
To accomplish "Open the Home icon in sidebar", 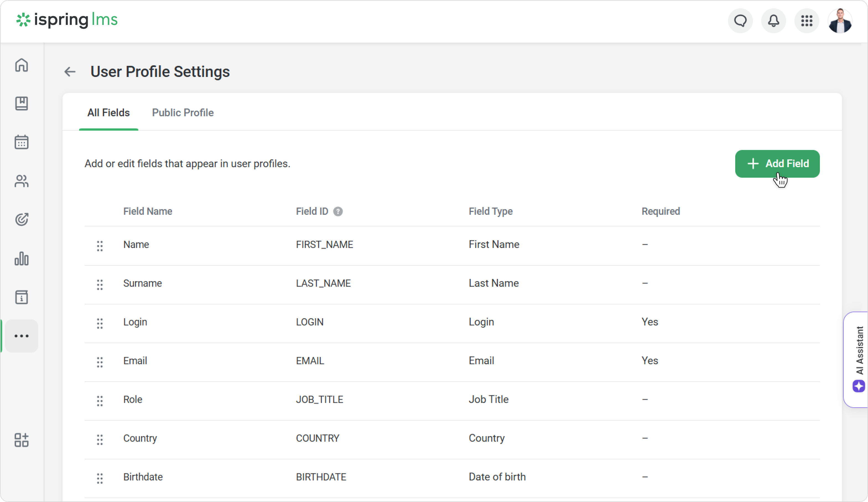I will coord(21,65).
